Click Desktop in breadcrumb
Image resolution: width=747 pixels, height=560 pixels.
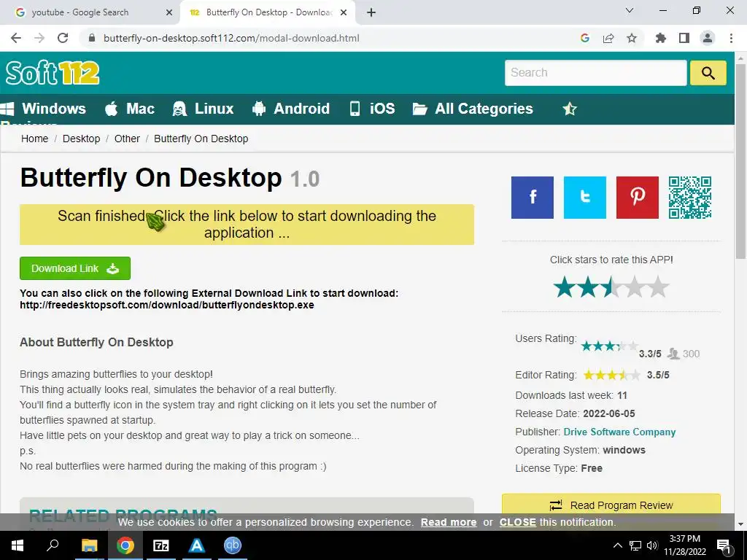tap(82, 139)
